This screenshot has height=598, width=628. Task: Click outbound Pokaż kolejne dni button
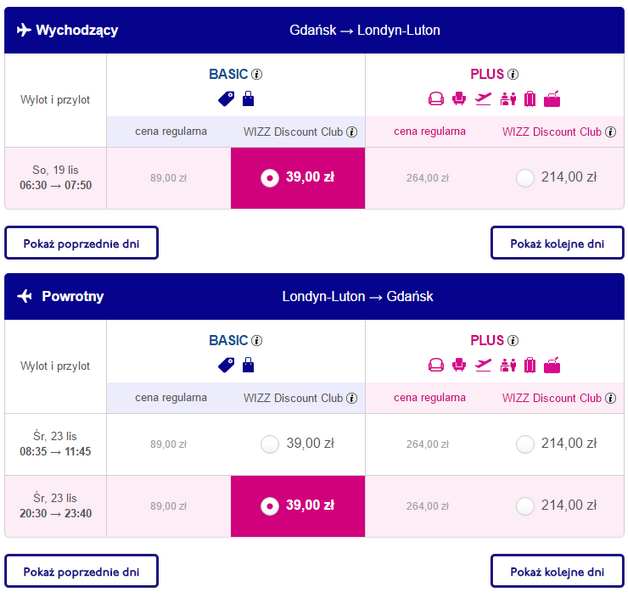point(557,242)
